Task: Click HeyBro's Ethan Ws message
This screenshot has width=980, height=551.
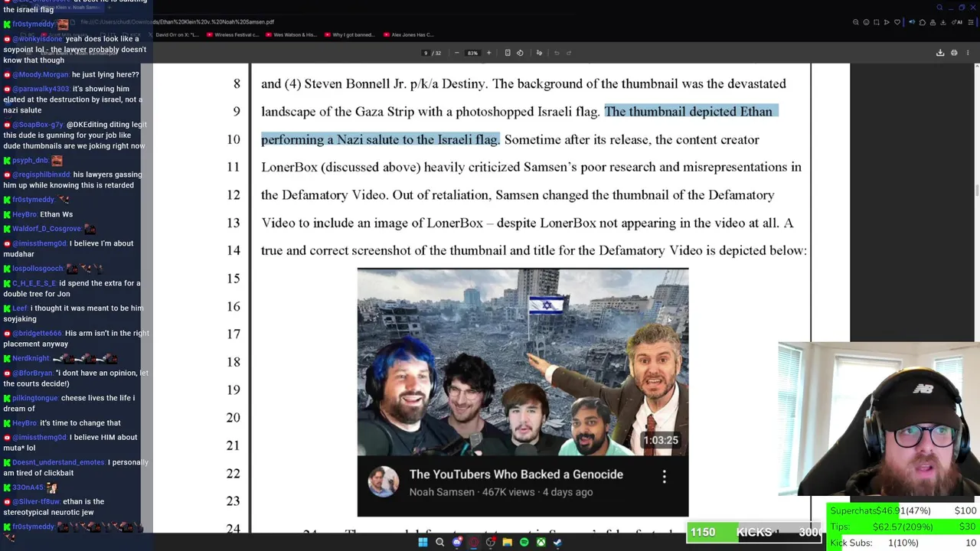Action: coord(38,214)
